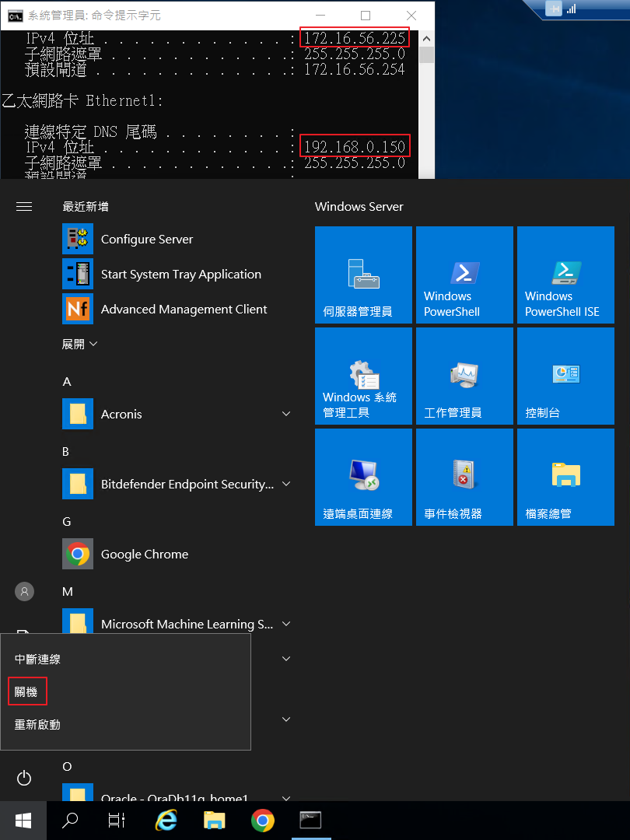630x840 pixels.
Task: Click the remote session connection bar signal icon
Action: (571, 9)
